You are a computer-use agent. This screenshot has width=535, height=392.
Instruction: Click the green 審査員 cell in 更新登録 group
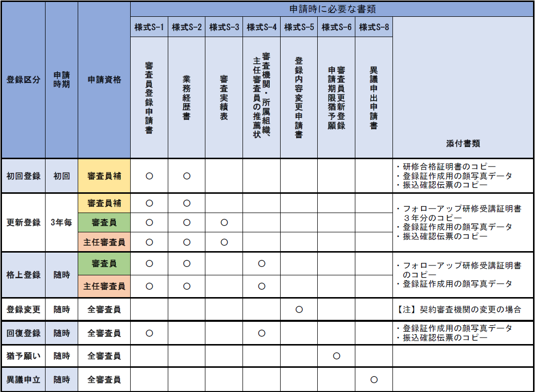(104, 222)
